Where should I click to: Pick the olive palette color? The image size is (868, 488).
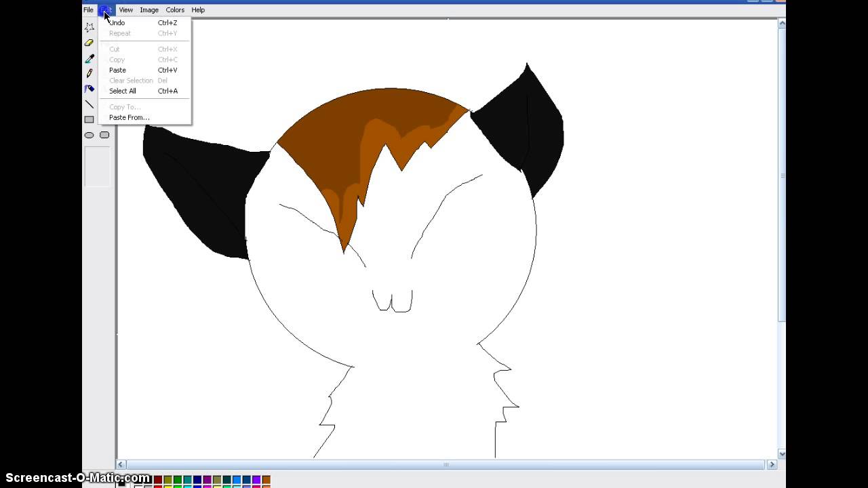[167, 480]
